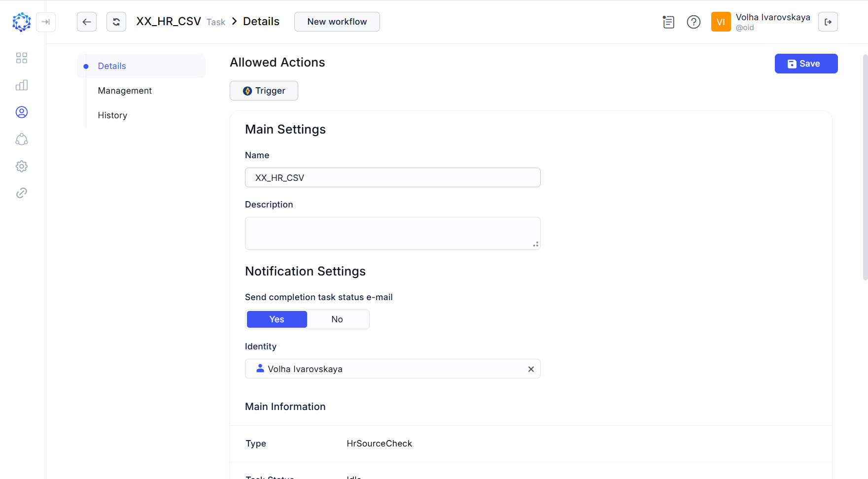Viewport: 868px width, 479px height.
Task: Open the connections/sharing sidebar icon
Action: tap(21, 139)
